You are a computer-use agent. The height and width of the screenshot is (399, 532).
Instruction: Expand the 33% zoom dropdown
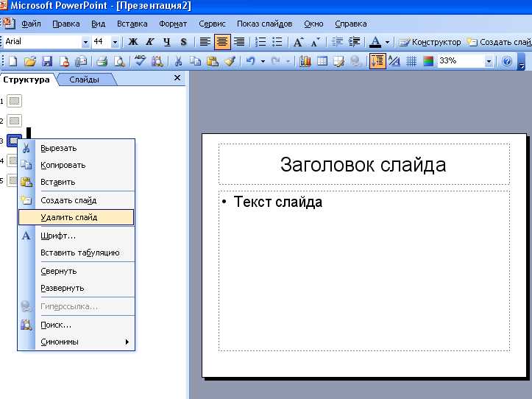click(489, 62)
